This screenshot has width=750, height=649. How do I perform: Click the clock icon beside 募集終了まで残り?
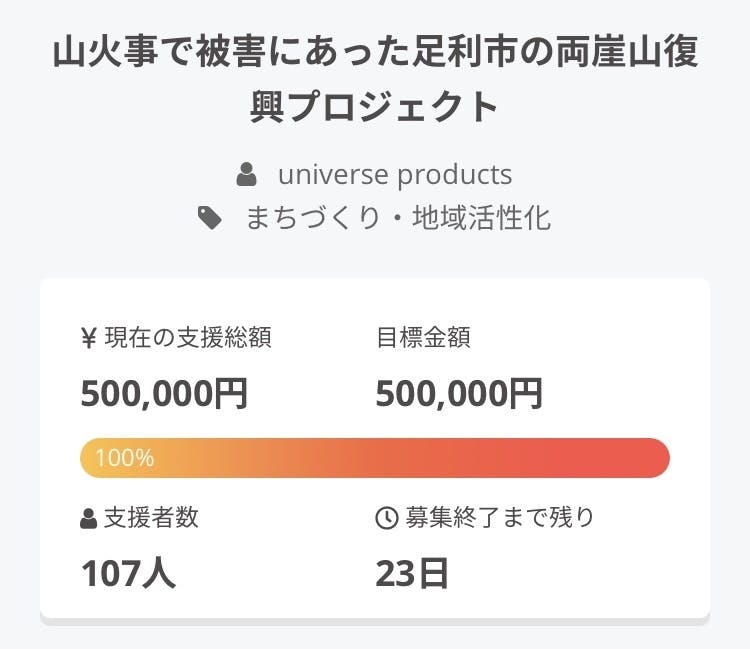click(x=386, y=519)
